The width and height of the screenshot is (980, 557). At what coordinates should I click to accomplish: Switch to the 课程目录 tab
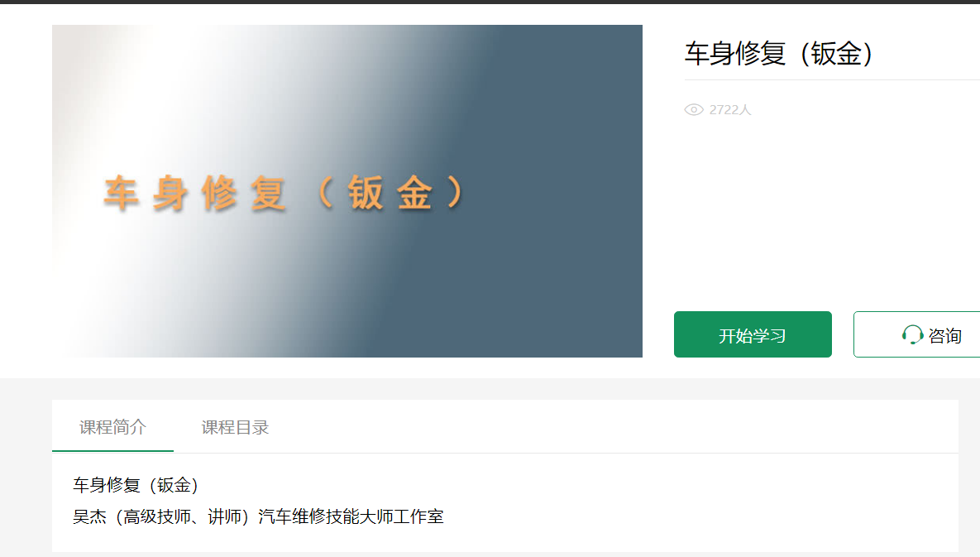pyautogui.click(x=234, y=427)
